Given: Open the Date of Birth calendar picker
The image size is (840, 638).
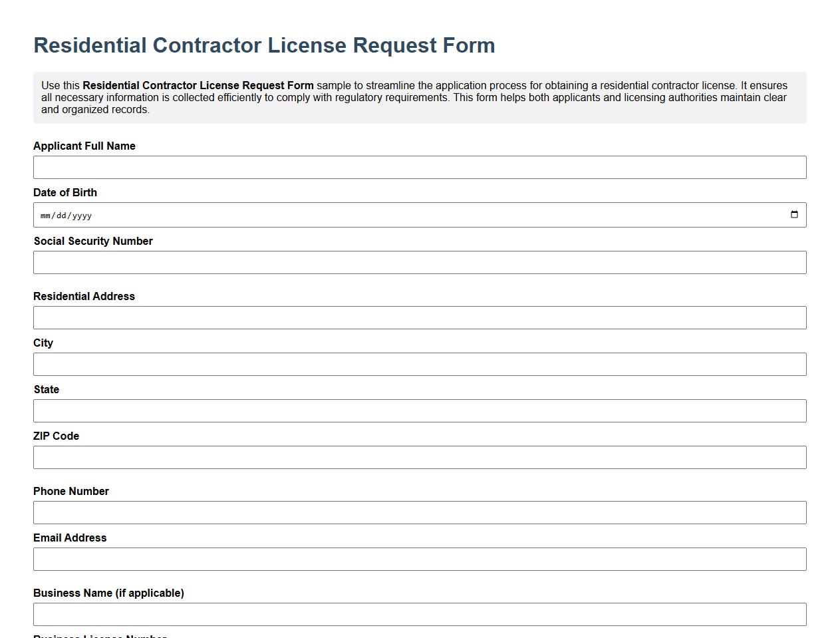Looking at the screenshot, I should coord(794,214).
